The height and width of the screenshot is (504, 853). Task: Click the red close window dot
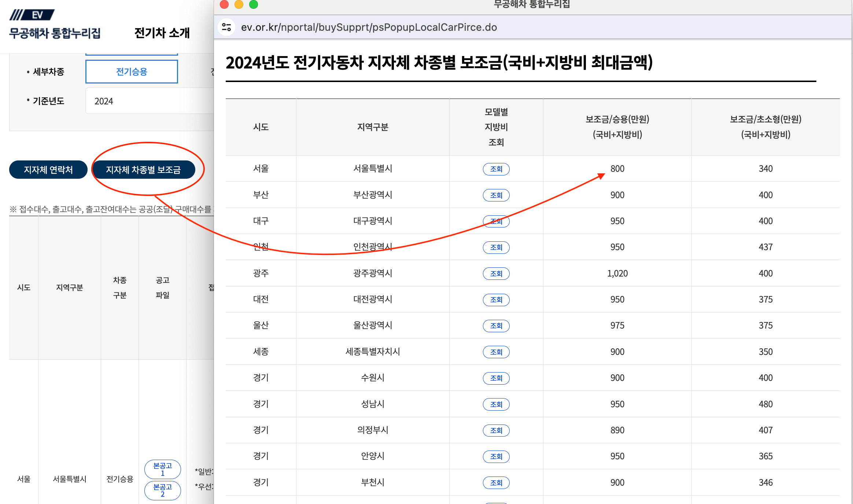pos(224,4)
